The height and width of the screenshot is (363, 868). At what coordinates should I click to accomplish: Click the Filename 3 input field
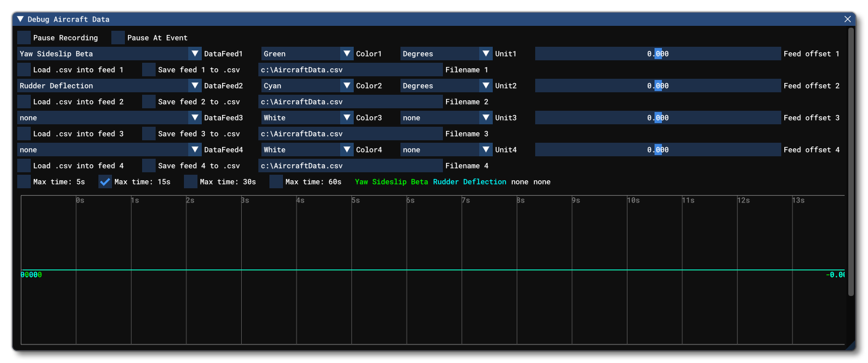[x=350, y=134]
